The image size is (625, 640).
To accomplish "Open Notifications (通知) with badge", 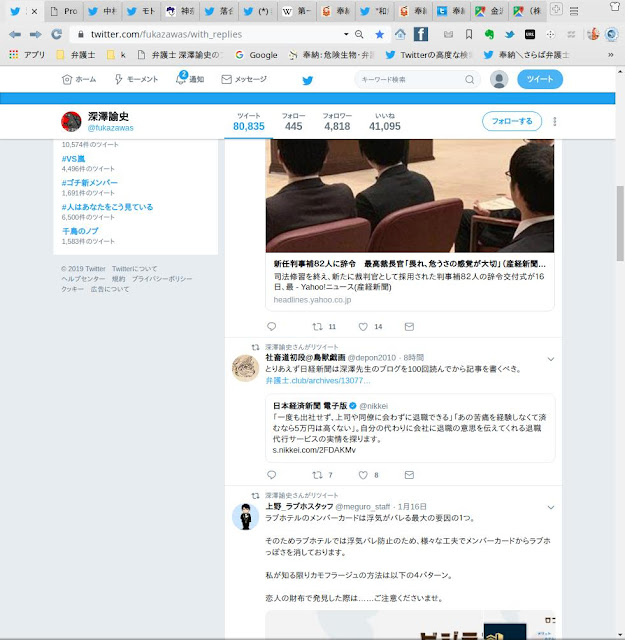I will 189,78.
